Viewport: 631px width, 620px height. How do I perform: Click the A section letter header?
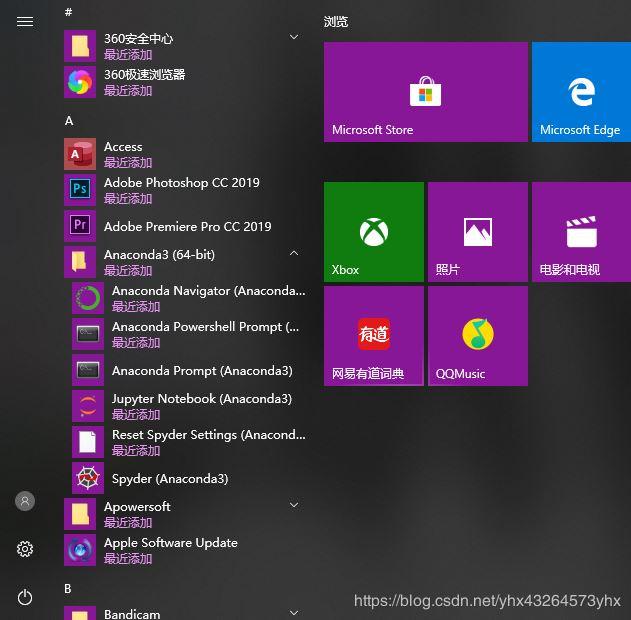[69, 121]
